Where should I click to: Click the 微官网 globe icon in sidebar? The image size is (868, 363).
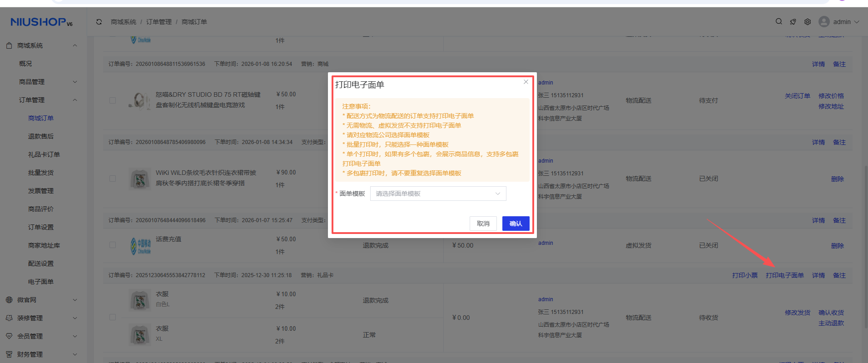click(9, 300)
